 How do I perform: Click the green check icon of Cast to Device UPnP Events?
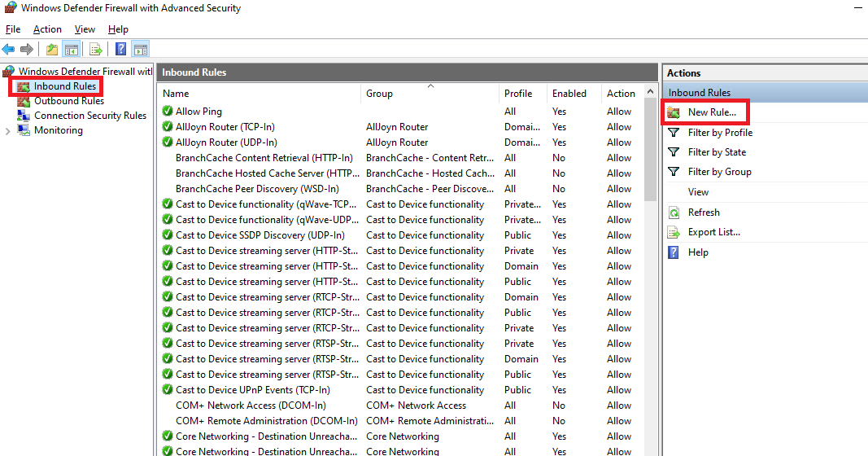tap(168, 389)
